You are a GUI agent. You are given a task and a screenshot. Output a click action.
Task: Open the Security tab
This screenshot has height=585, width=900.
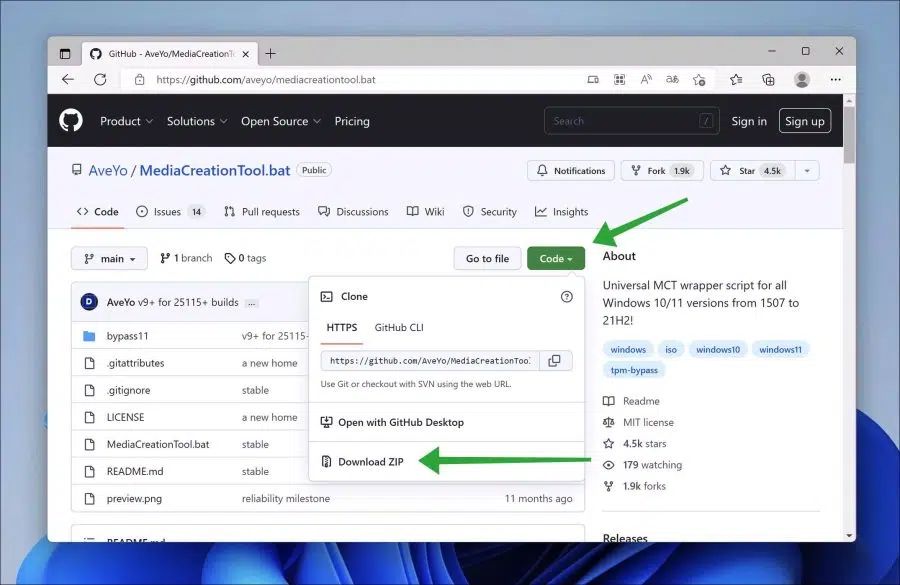click(x=490, y=212)
